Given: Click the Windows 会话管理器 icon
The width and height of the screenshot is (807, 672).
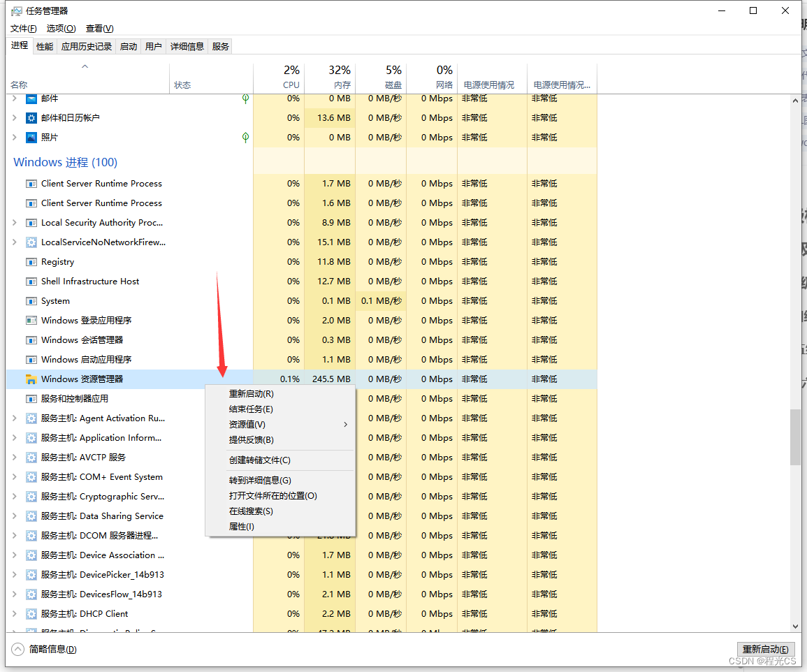Looking at the screenshot, I should (x=31, y=340).
